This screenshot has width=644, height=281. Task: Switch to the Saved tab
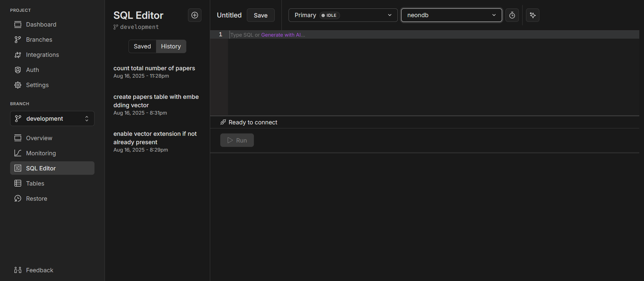point(142,46)
